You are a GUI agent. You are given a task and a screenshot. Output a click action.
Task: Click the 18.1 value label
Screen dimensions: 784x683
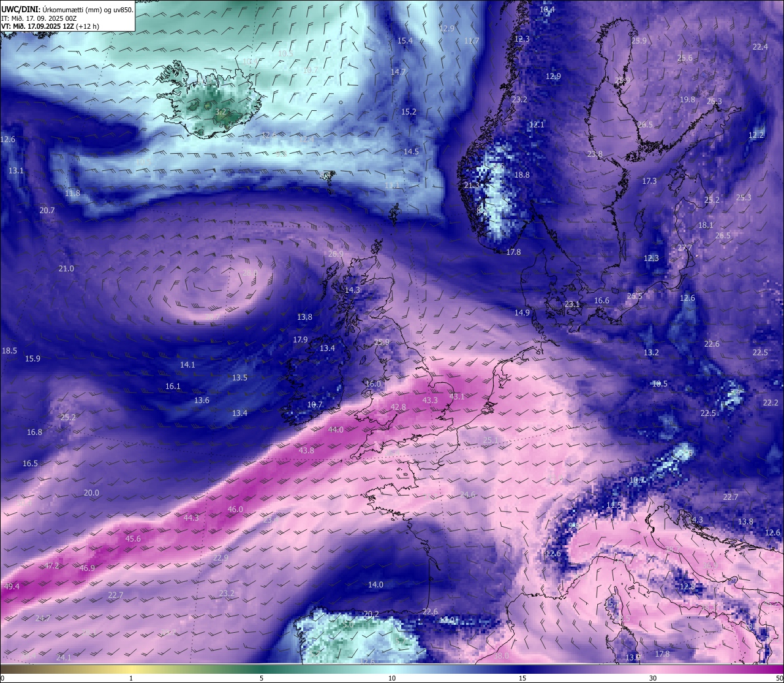pos(706,225)
